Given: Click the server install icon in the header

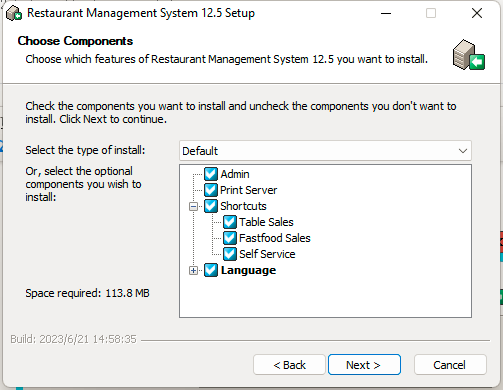Looking at the screenshot, I should [469, 55].
